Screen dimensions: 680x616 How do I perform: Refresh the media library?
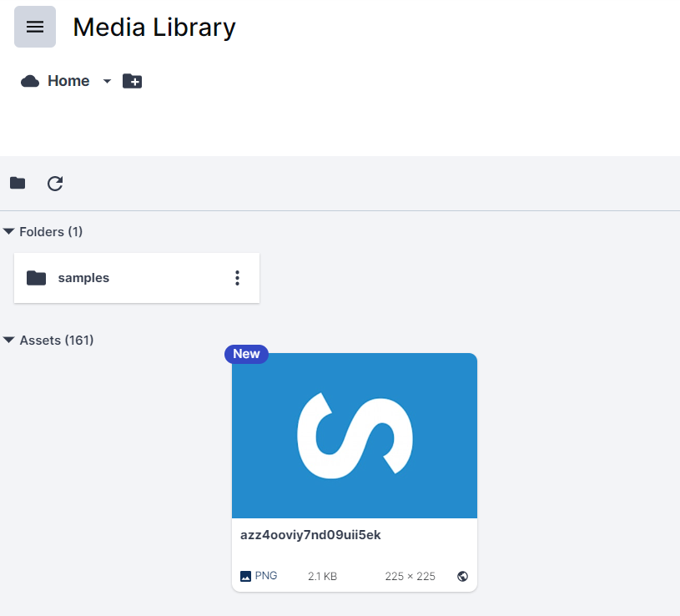coord(55,184)
